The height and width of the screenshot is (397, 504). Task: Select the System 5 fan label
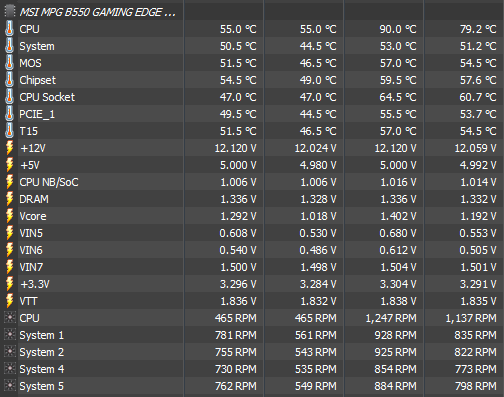click(42, 386)
